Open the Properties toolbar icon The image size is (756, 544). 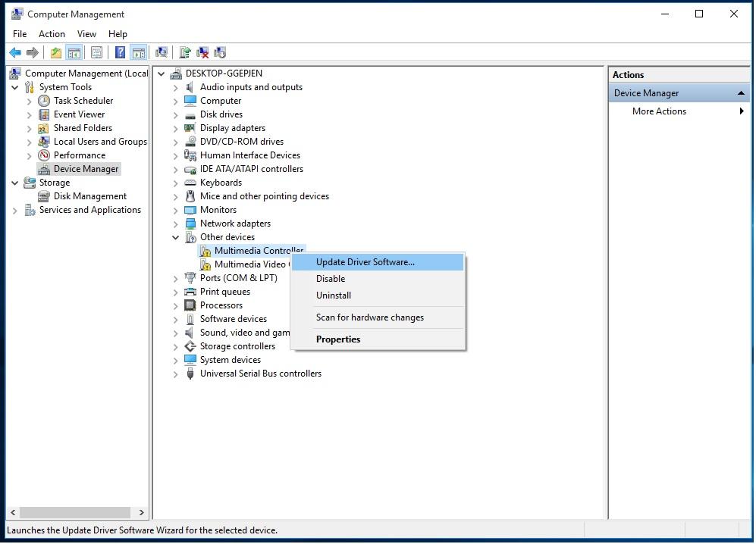tap(96, 52)
